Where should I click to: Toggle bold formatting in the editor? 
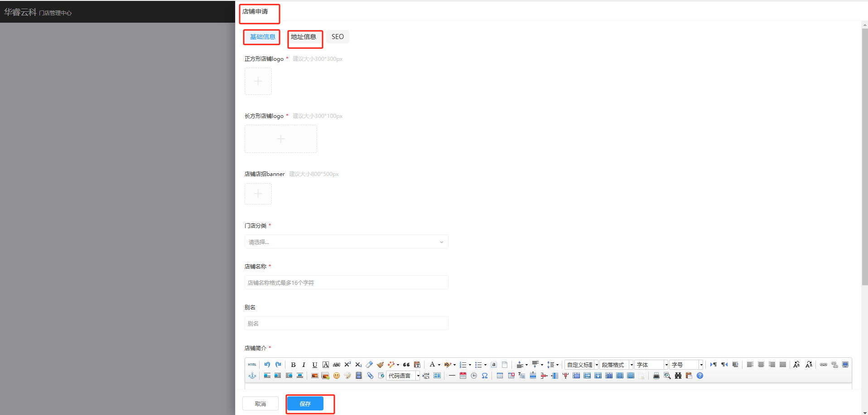pos(293,365)
